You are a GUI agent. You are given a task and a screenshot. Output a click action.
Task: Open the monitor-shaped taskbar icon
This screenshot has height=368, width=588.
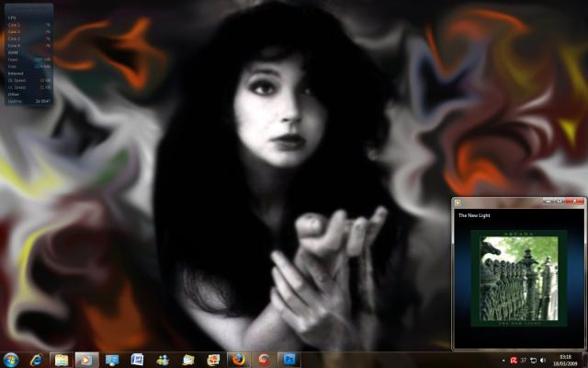[x=112, y=360]
